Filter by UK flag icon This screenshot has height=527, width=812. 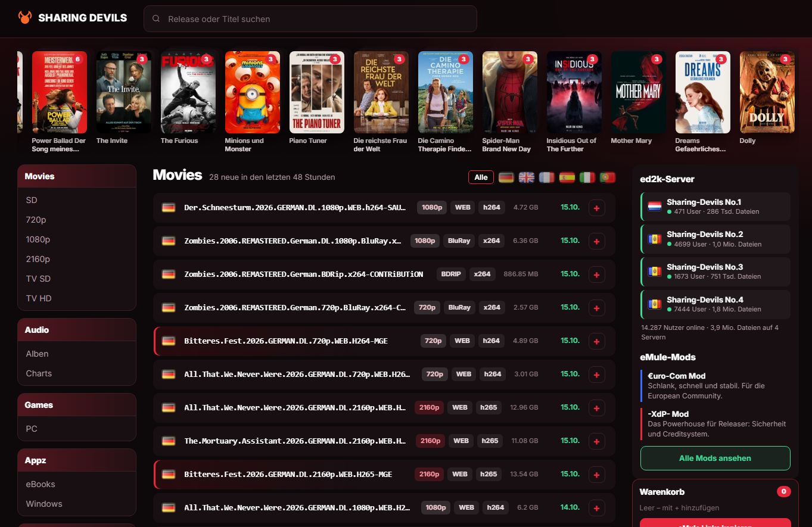(x=527, y=177)
